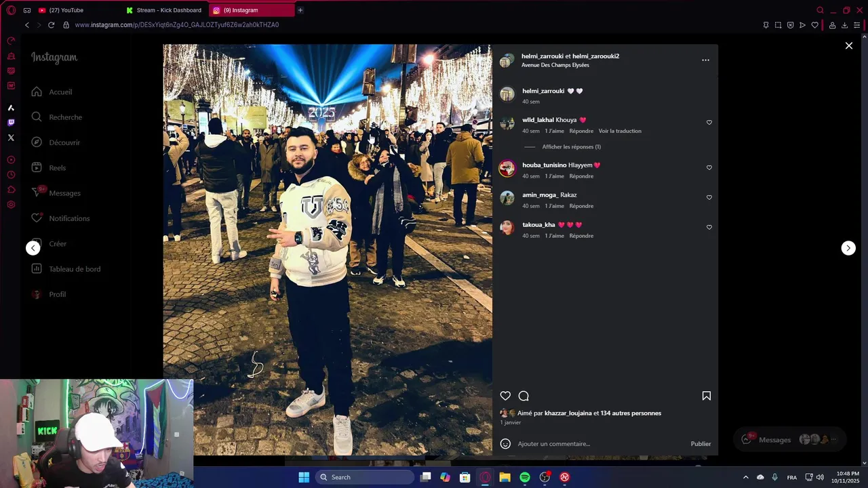Screen dimensions: 868x488
Task: Open the browser profile account icon
Action: click(x=832, y=25)
